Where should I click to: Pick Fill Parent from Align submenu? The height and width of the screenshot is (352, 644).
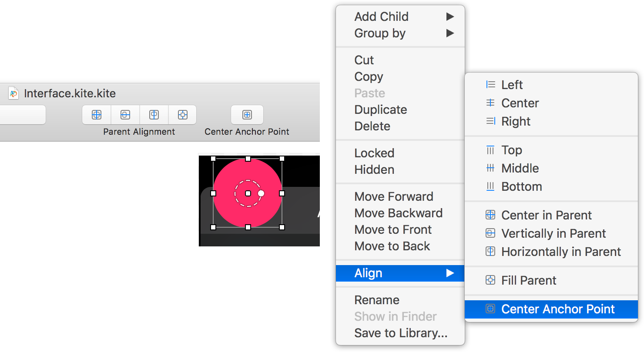coord(528,280)
